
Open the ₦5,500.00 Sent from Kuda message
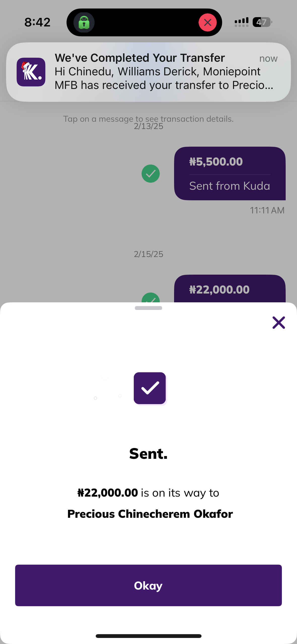pyautogui.click(x=230, y=174)
